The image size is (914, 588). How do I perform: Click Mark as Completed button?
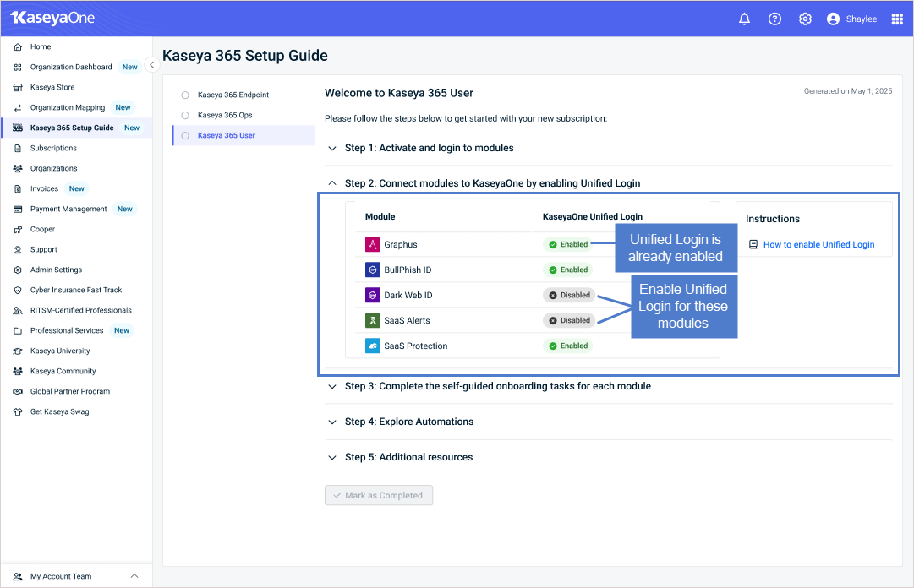coord(379,495)
